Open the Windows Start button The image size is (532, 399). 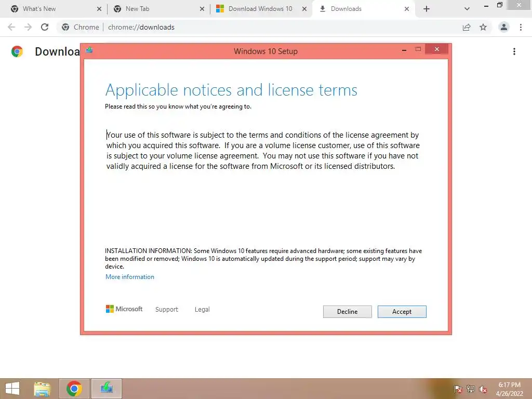coord(12,389)
